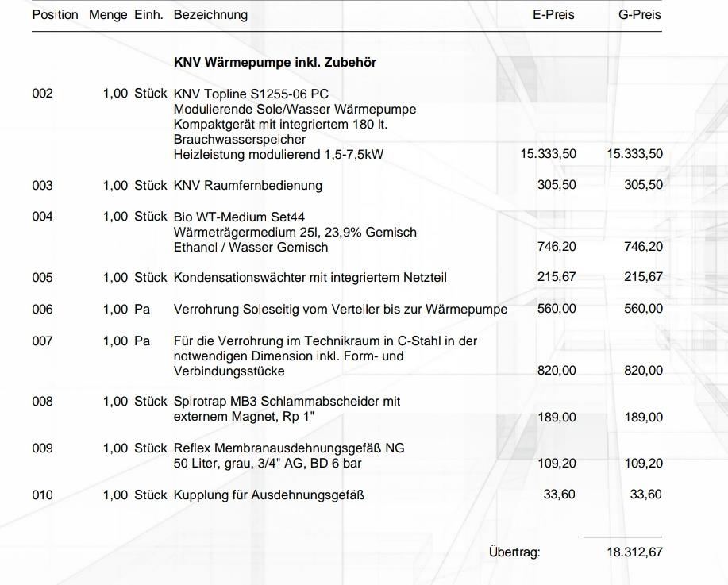Viewport: 728px width, 585px height.
Task: Click position number 008
Action: pos(42,401)
